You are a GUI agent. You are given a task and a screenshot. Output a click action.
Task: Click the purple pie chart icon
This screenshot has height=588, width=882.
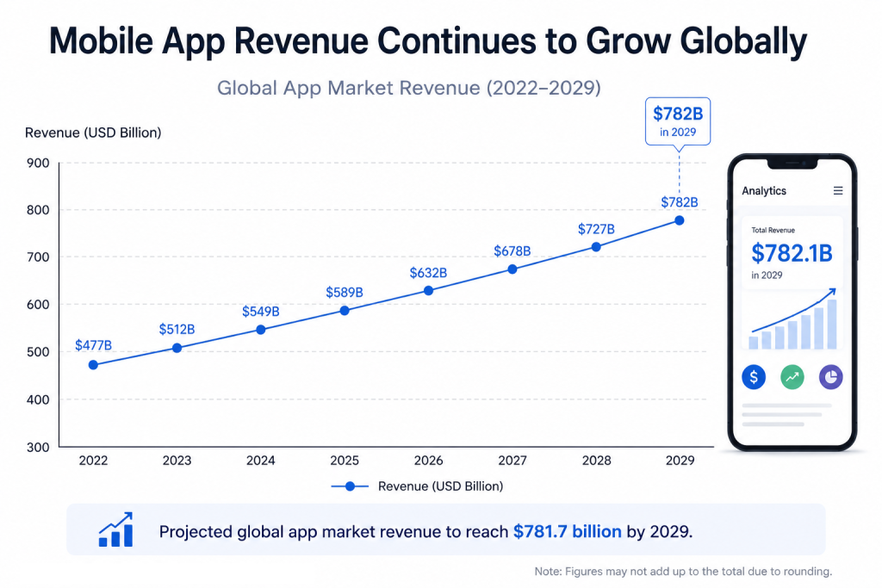(x=831, y=376)
